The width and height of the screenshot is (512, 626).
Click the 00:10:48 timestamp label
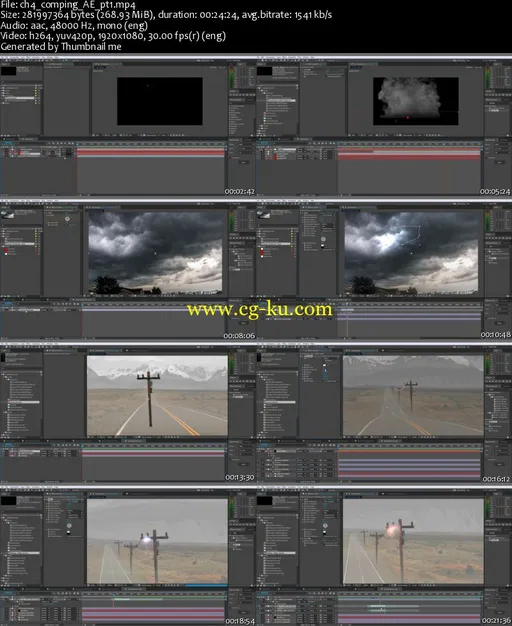496,335
